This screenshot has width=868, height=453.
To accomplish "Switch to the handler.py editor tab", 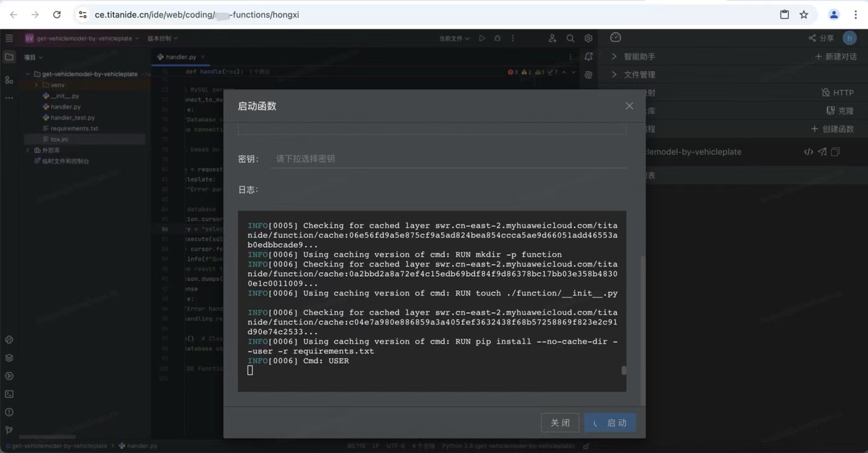I will tap(180, 57).
